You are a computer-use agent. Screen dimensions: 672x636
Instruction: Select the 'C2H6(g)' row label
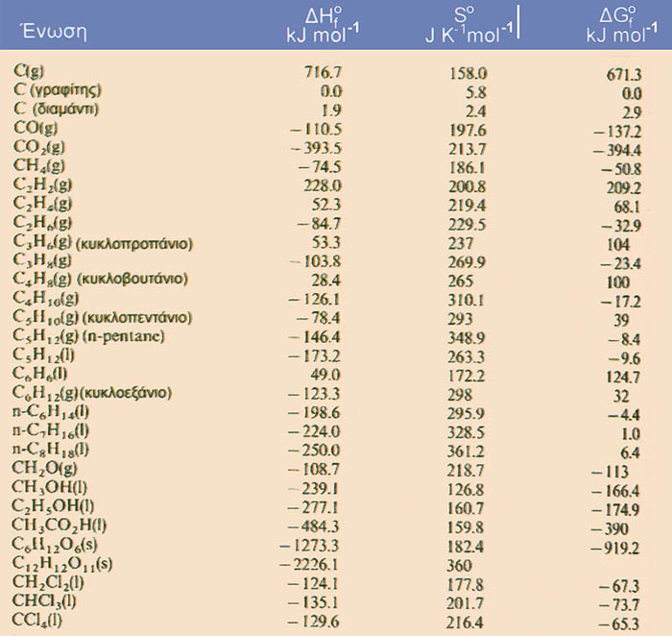click(x=42, y=223)
